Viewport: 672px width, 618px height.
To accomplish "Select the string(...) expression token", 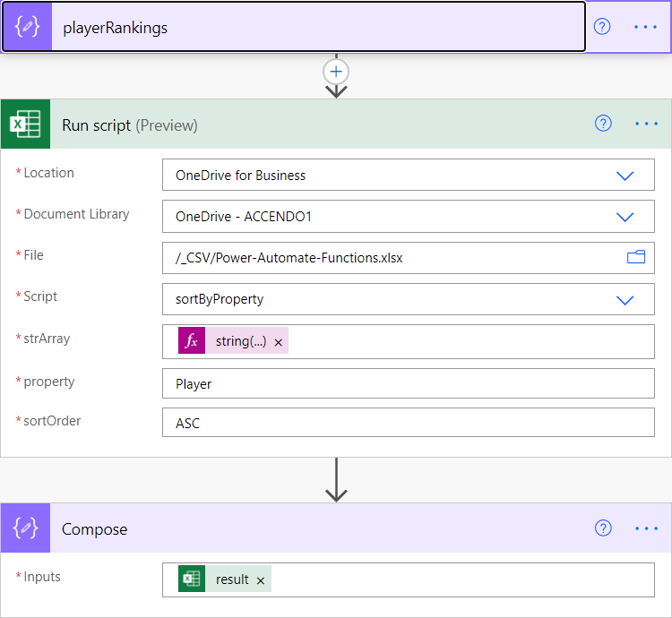I will click(240, 341).
